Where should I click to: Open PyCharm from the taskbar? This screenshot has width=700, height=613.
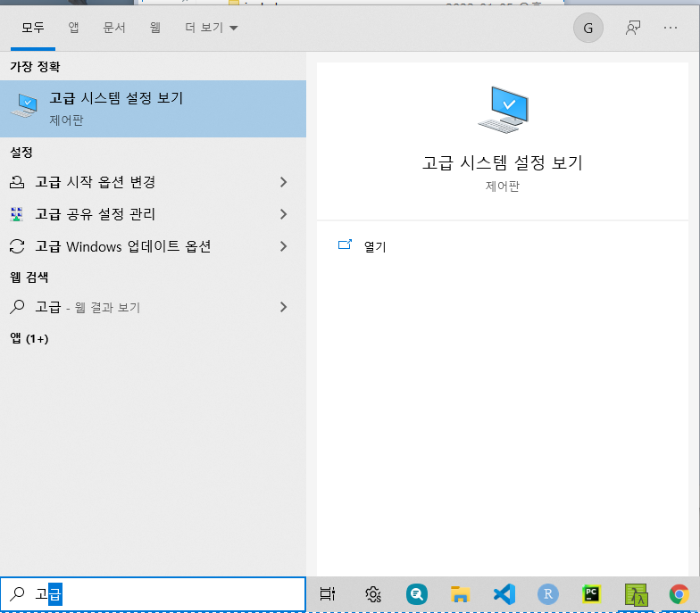591,594
